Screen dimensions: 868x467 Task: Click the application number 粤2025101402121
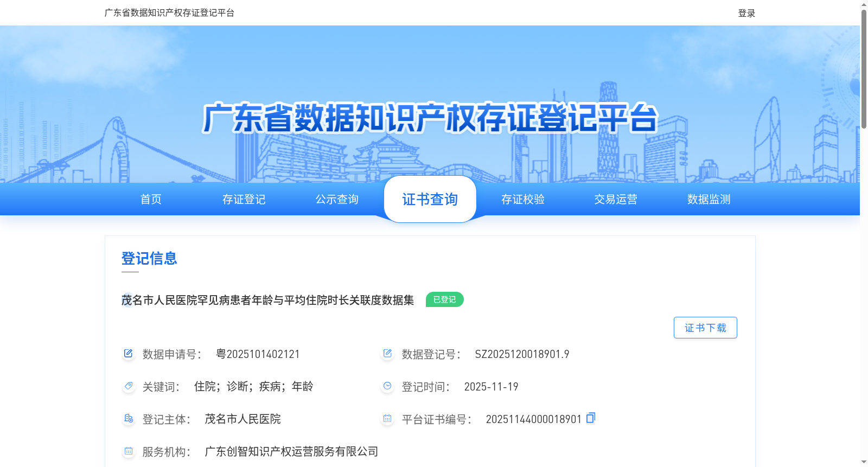(x=258, y=354)
